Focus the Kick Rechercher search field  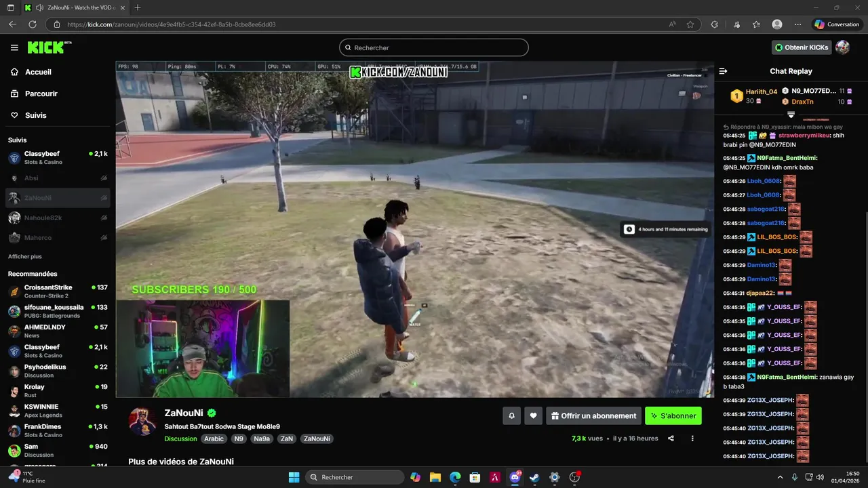point(433,47)
